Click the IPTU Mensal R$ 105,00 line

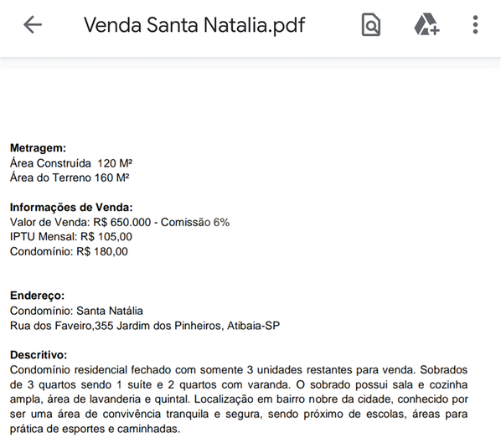click(71, 237)
